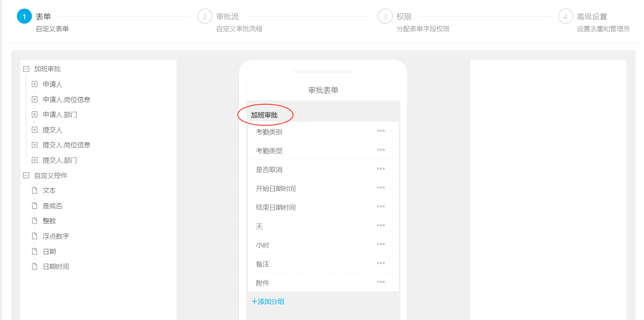Click the 日期时间 control file icon

click(35, 266)
